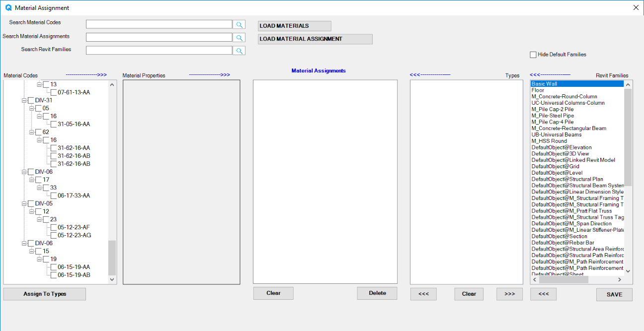The height and width of the screenshot is (331, 644).
Task: Collapse node 12 under DIV-05
Action: click(x=31, y=211)
